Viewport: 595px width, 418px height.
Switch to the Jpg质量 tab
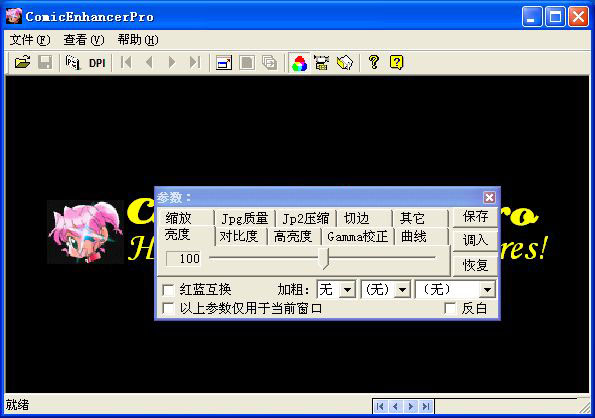(245, 218)
